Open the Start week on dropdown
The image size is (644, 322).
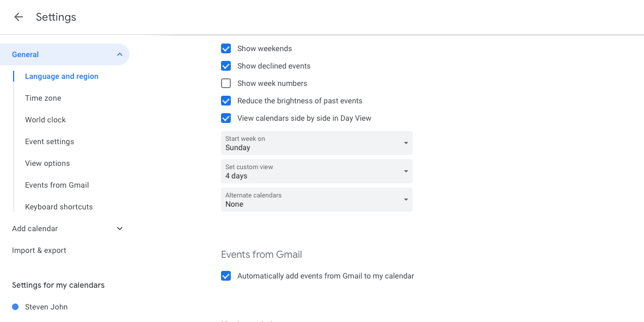point(316,143)
